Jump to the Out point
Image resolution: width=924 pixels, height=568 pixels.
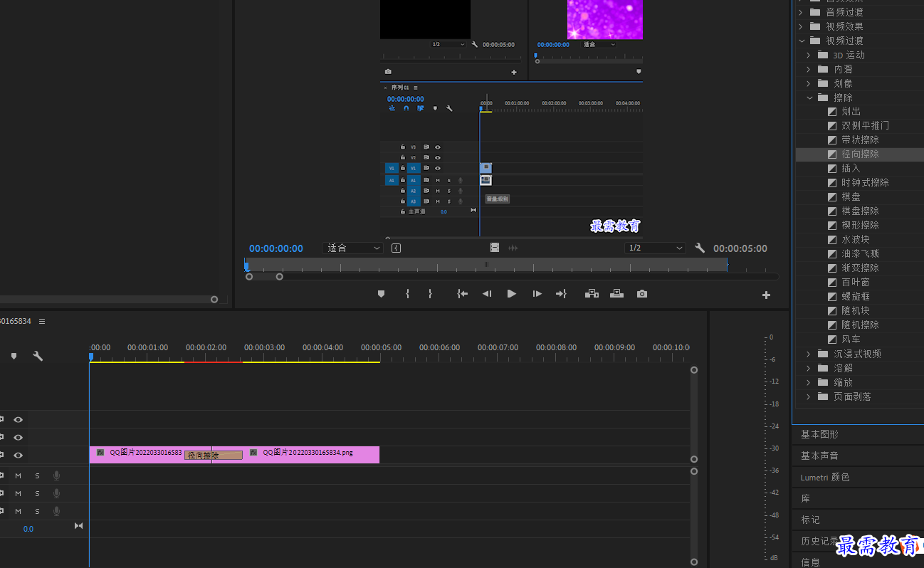[561, 294]
